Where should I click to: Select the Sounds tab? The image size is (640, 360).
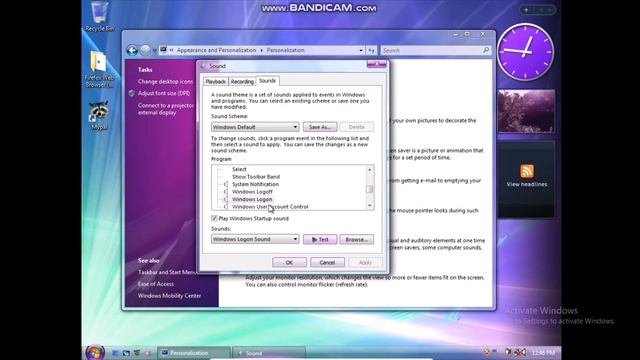pos(267,81)
